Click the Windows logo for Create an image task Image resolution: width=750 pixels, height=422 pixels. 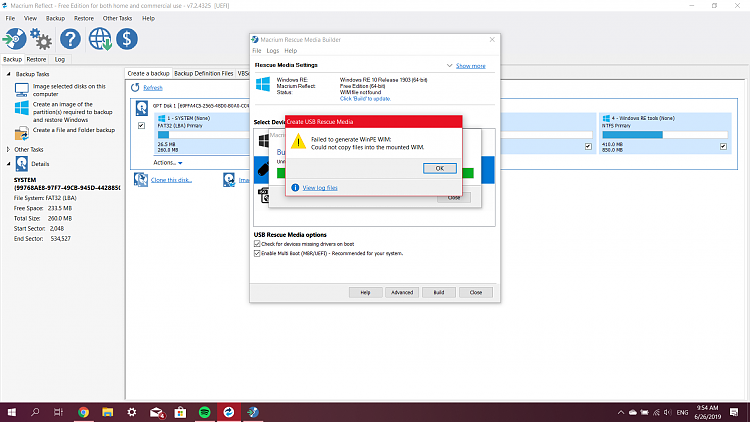point(22,108)
